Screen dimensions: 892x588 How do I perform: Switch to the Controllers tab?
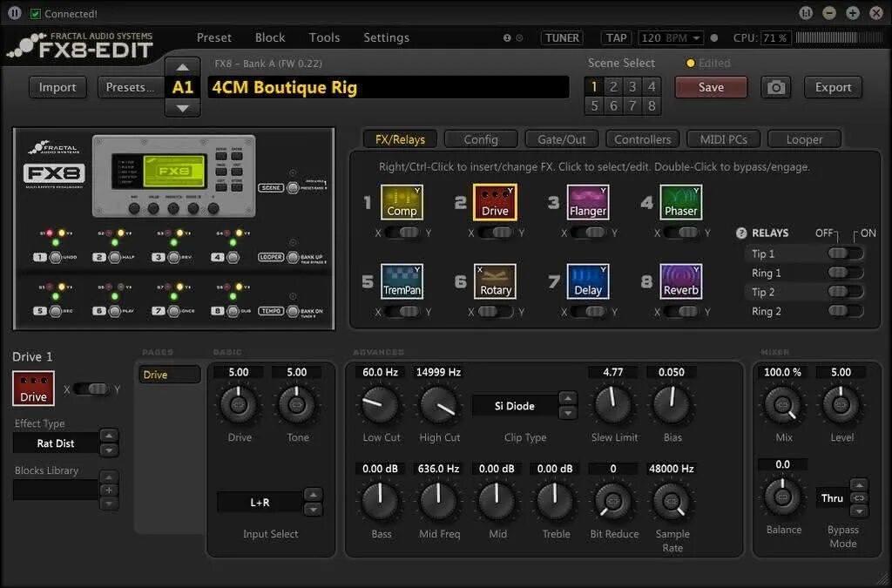(x=642, y=139)
